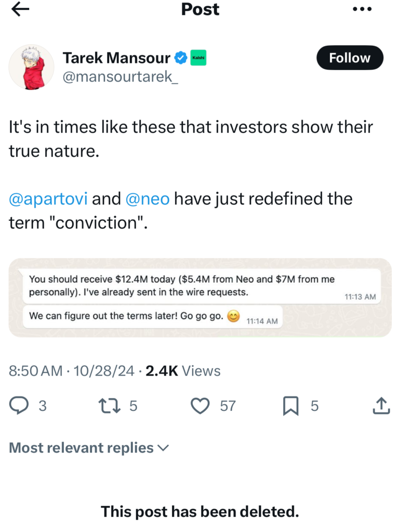This screenshot has width=399, height=532.
Task: Expand the Most relevant replies dropdown
Action: [x=89, y=448]
